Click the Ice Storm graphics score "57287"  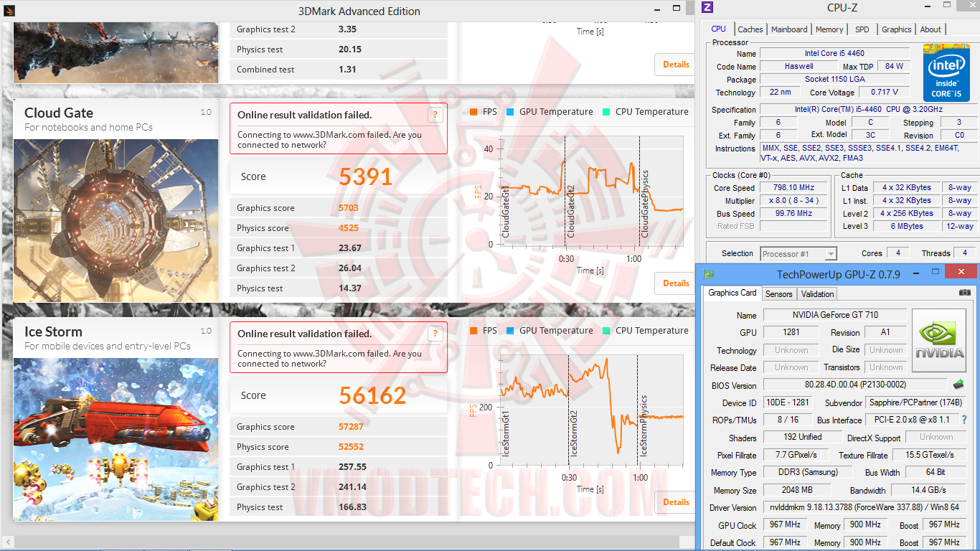click(x=352, y=427)
